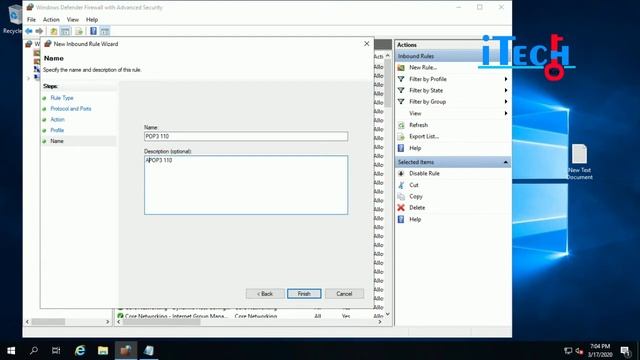Screen dimensions: 640x360
Task: Open the File menu
Action: pos(31,20)
